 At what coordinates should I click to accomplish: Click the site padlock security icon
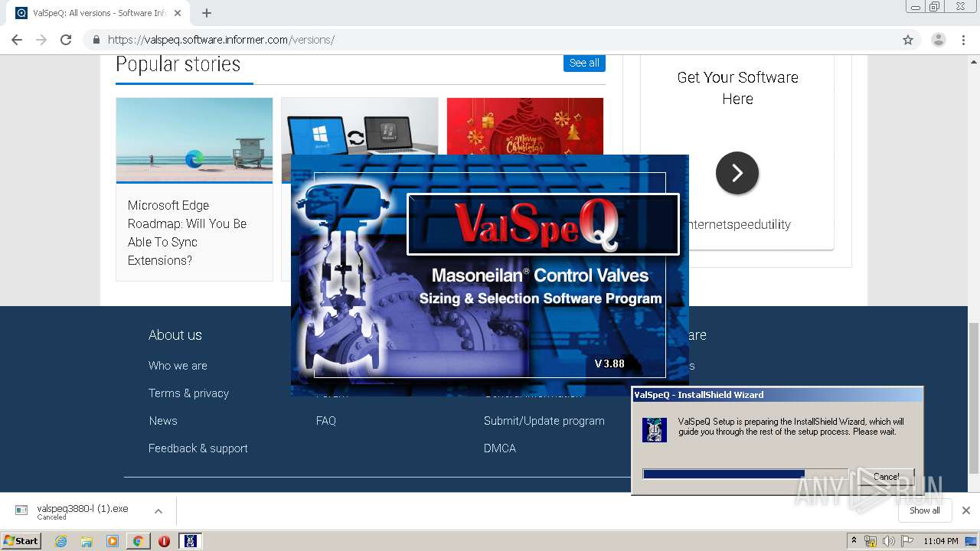point(96,40)
